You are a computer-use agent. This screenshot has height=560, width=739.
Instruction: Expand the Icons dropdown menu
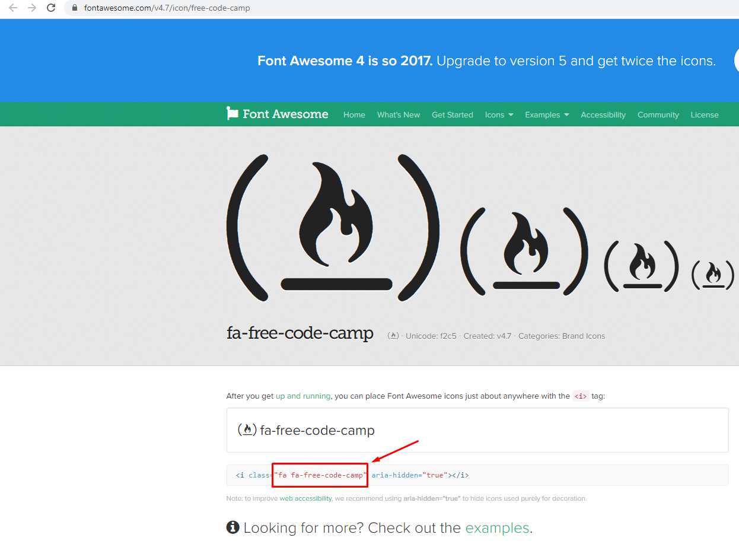(499, 114)
